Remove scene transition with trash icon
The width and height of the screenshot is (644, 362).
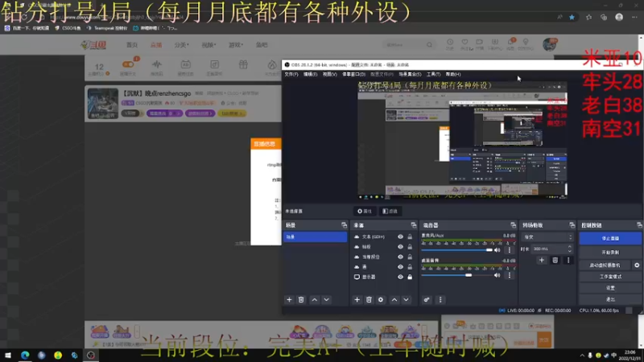555,260
